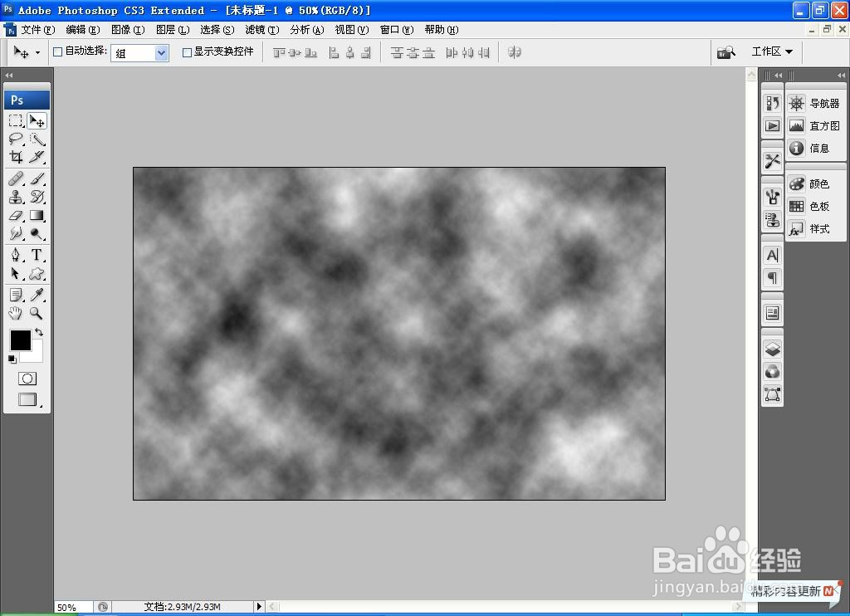Select the Zoom tool

[37, 313]
